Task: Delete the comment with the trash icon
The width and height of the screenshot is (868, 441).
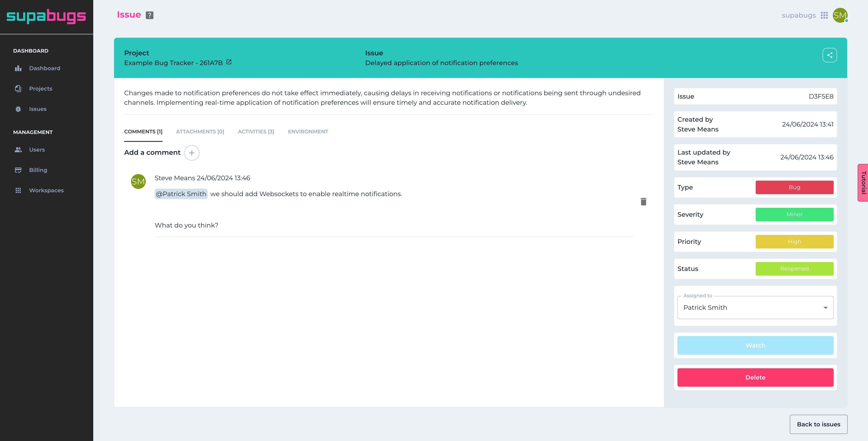Action: pyautogui.click(x=643, y=202)
